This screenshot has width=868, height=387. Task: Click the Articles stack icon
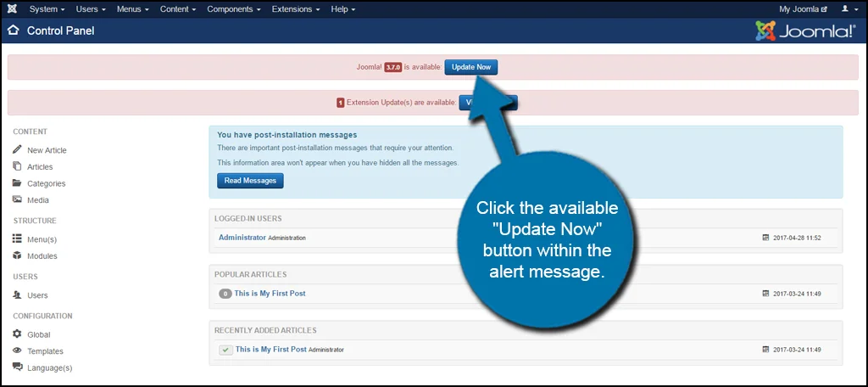pos(17,166)
